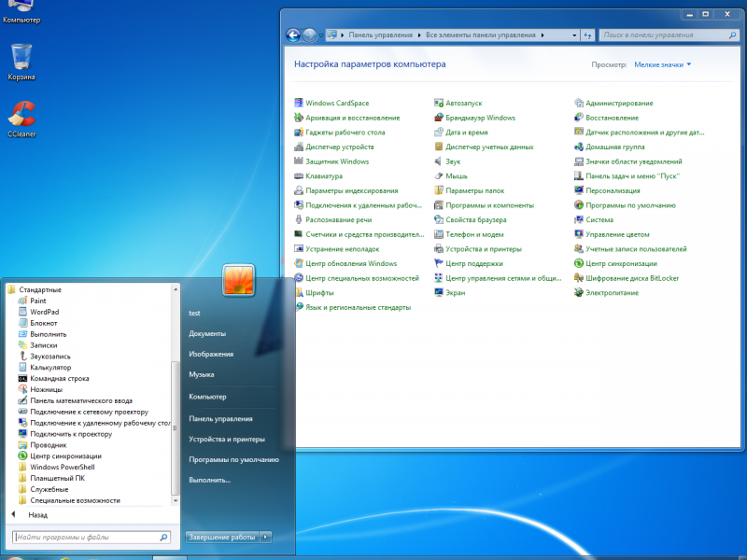Click the Шифрование диска BitLocker icon

tap(579, 278)
